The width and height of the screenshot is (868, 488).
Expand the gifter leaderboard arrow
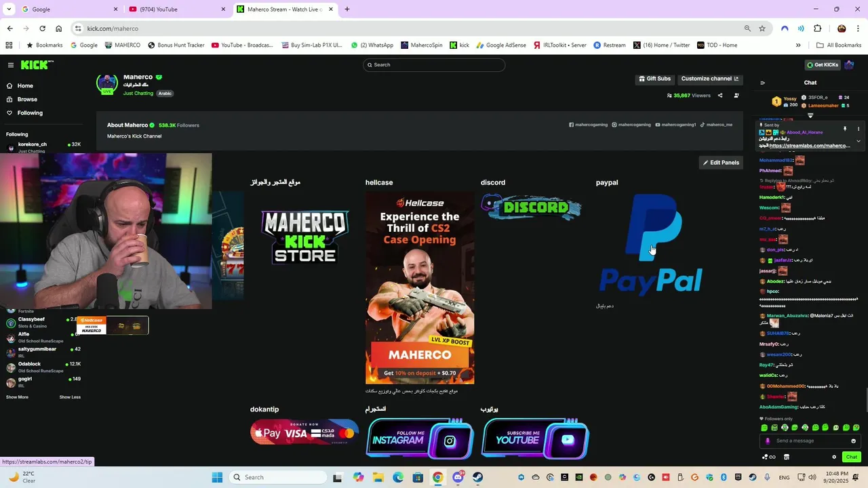[x=810, y=116]
